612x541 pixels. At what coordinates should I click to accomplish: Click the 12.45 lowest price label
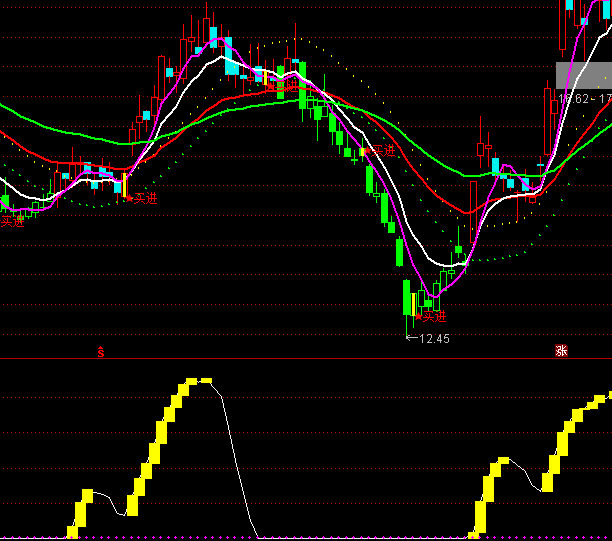point(434,339)
